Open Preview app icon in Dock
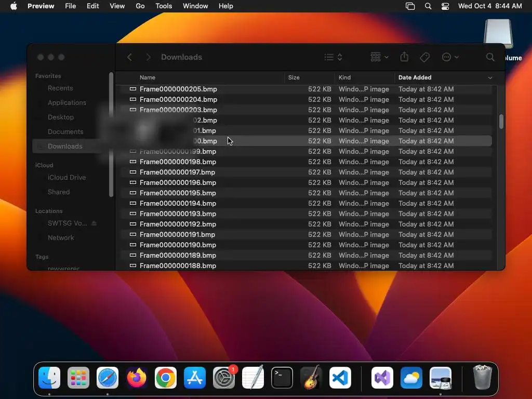The image size is (532, 399). pos(441,378)
